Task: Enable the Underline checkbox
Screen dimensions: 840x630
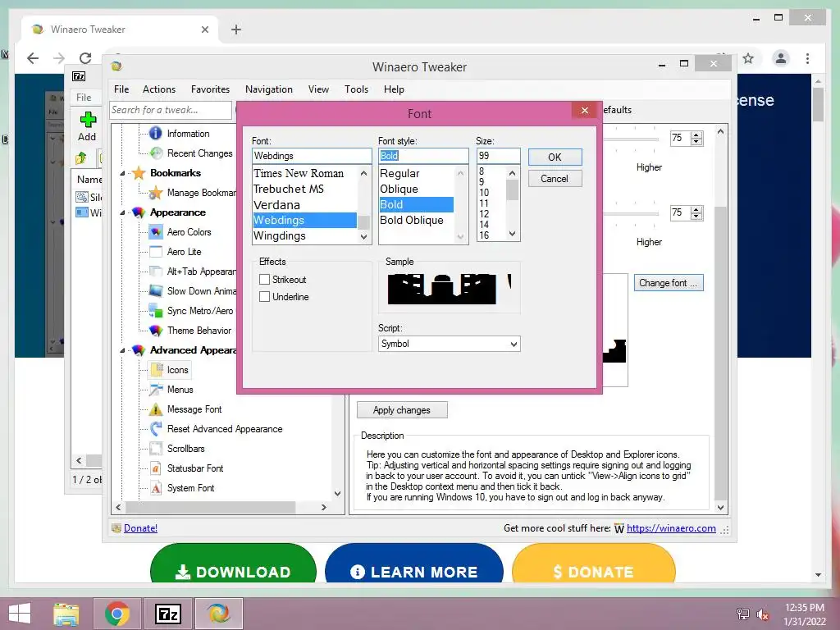Action: tap(264, 296)
